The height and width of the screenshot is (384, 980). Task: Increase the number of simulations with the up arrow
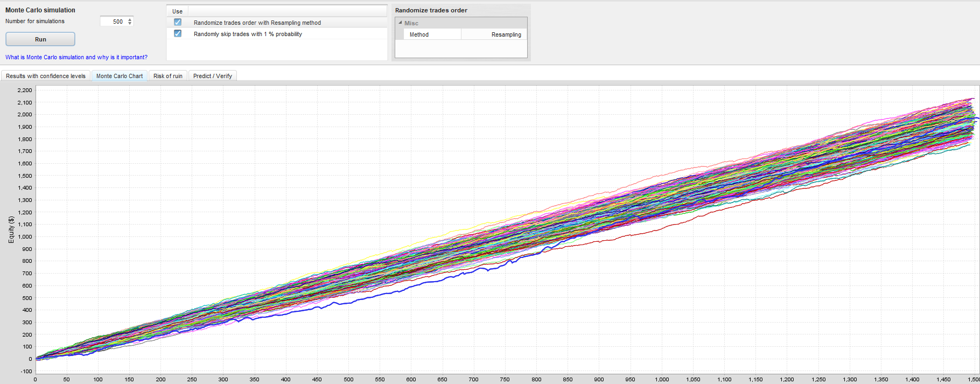pyautogui.click(x=130, y=19)
